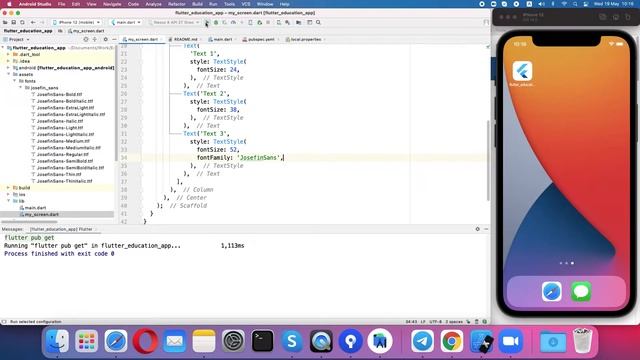Open Terminal from the macOS Dock
Image resolution: width=640 pixels, height=360 pixels.
262,340
